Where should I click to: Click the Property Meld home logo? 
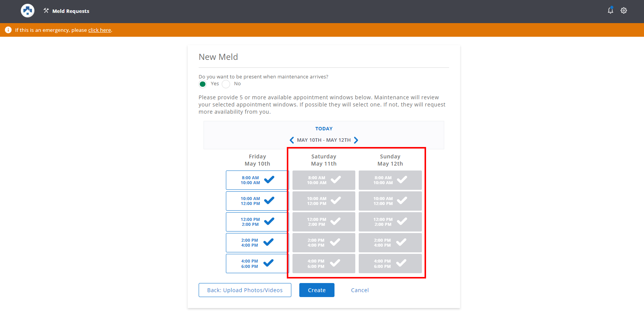[x=28, y=11]
